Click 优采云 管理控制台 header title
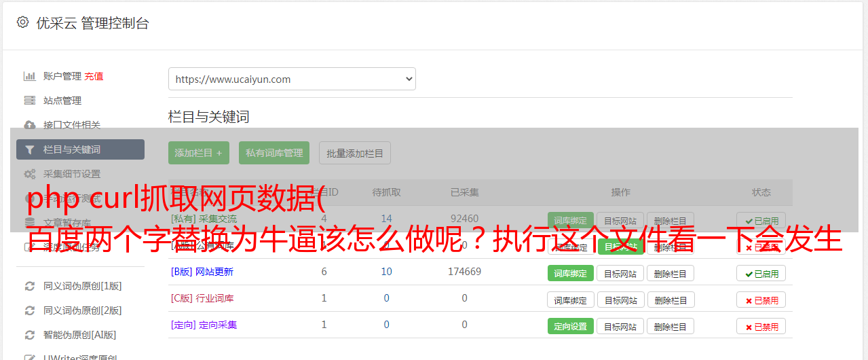This screenshot has width=868, height=360. 92,23
